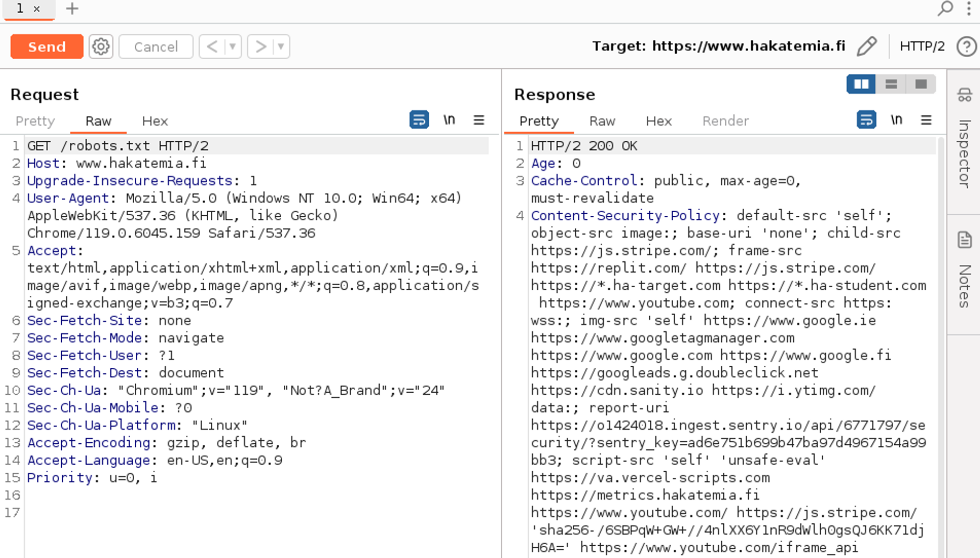
Task: Click the Send button
Action: [46, 46]
